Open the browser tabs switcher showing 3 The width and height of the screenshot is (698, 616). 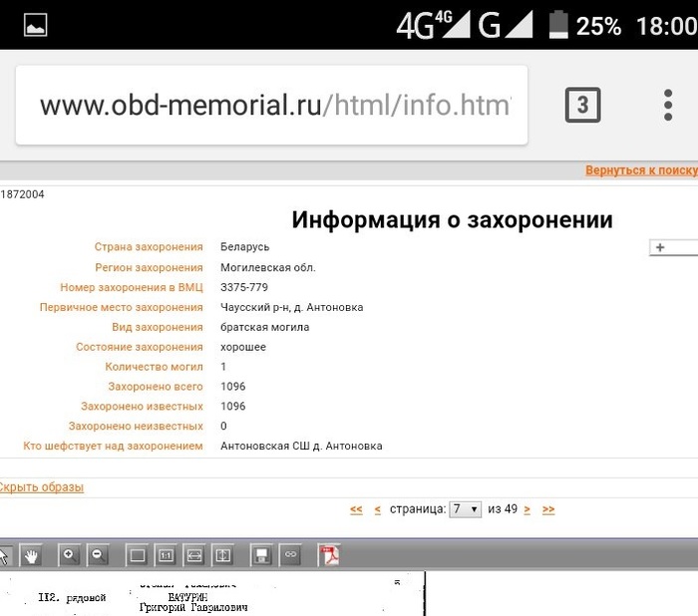582,105
